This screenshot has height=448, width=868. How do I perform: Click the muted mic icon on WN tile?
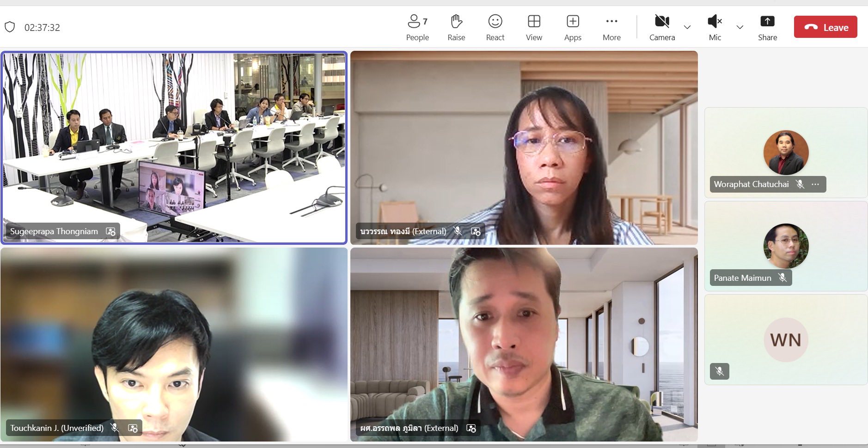[719, 371]
